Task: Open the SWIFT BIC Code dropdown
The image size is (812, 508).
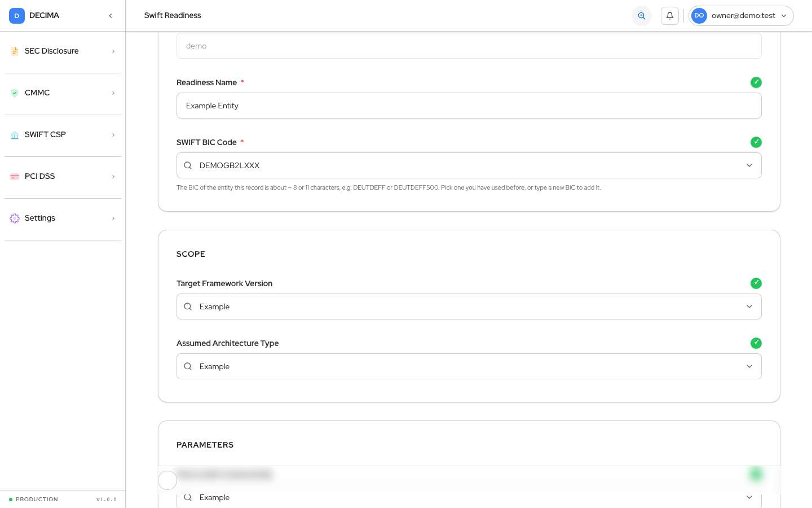Action: coord(469,165)
